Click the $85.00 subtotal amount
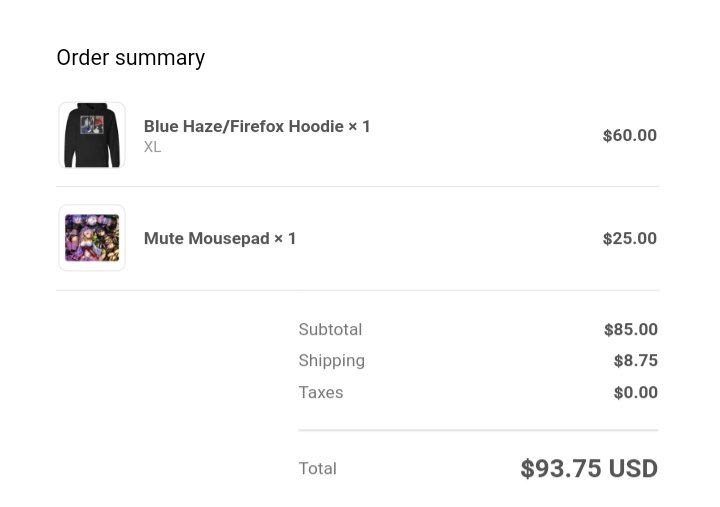The image size is (720, 507). pos(631,329)
